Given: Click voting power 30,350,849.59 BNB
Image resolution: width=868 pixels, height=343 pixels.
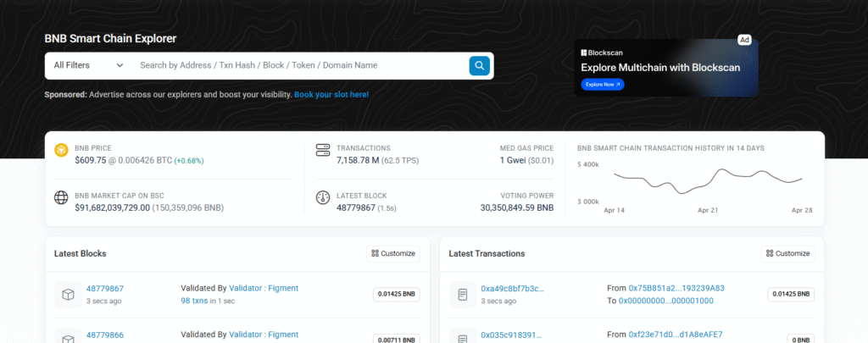Looking at the screenshot, I should pyautogui.click(x=517, y=208).
